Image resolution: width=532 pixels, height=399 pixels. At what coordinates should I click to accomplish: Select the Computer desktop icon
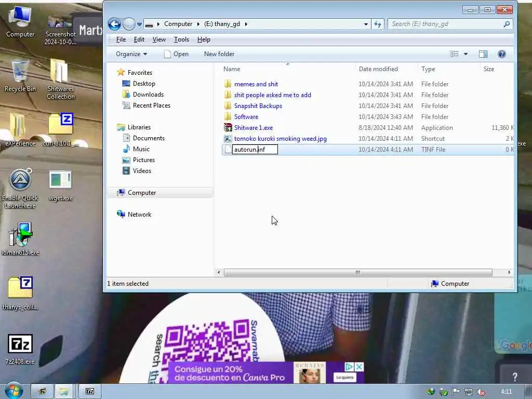point(20,22)
